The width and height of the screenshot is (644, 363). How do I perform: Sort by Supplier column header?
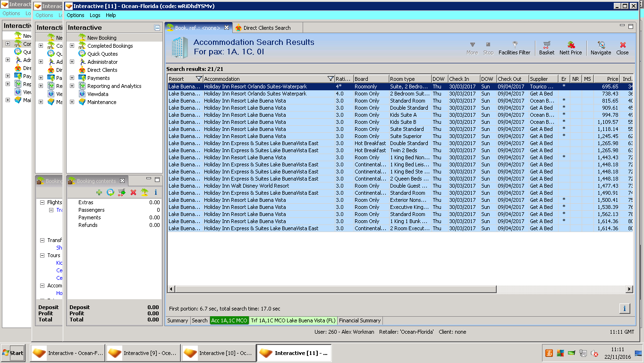point(543,79)
